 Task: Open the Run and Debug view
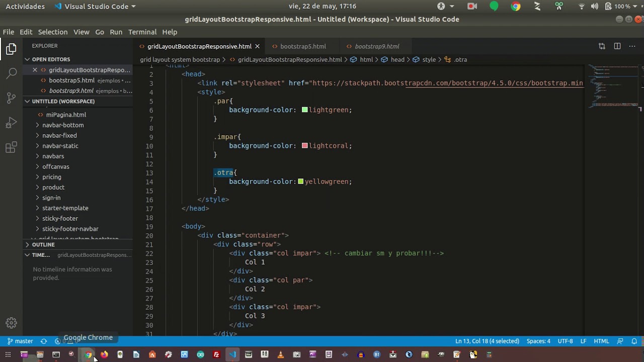pyautogui.click(x=11, y=123)
